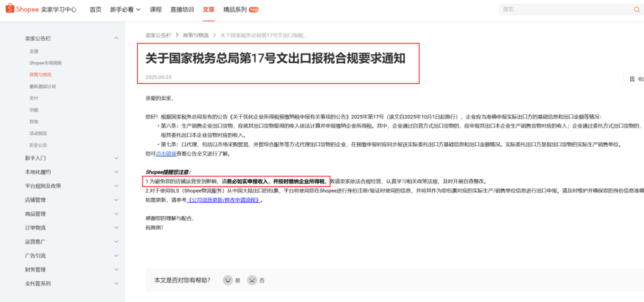Select Shopee市场周报 in sidebar

tap(45, 63)
